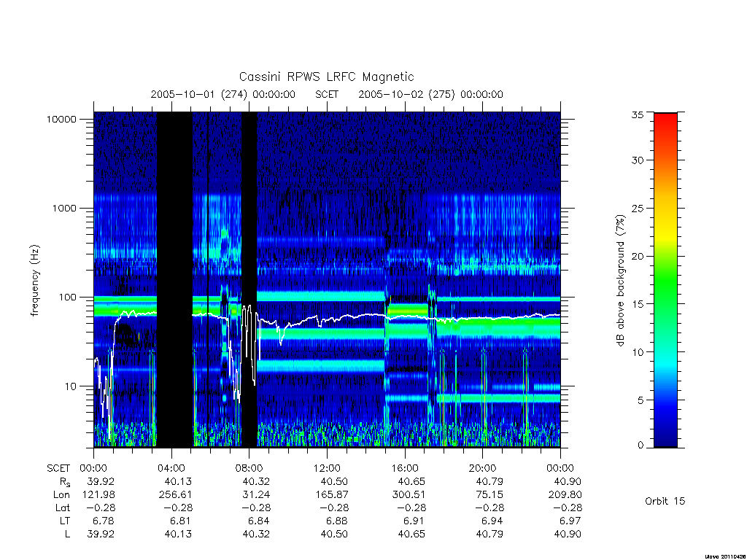Click the 'Lat' row header
The width and height of the screenshot is (747, 560).
click(x=63, y=507)
